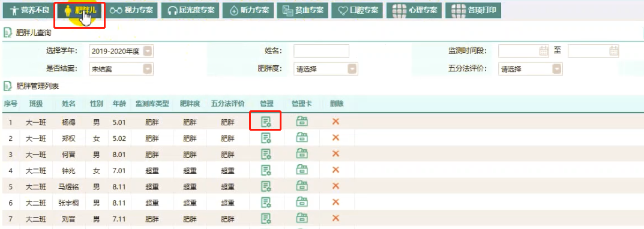
Task: Open management icon for 钟兆 row
Action: (x=266, y=170)
